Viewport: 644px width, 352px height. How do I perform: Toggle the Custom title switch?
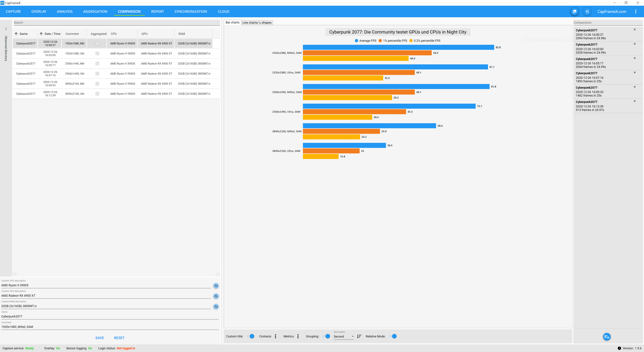point(251,336)
